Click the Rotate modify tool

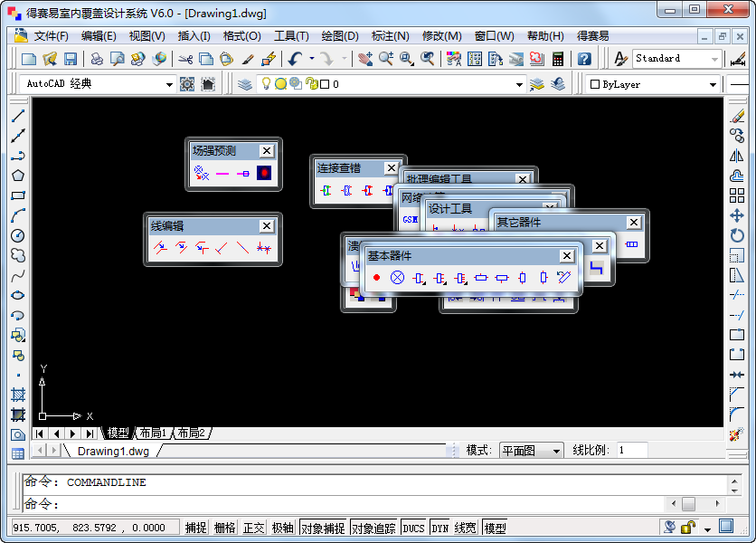(x=737, y=235)
